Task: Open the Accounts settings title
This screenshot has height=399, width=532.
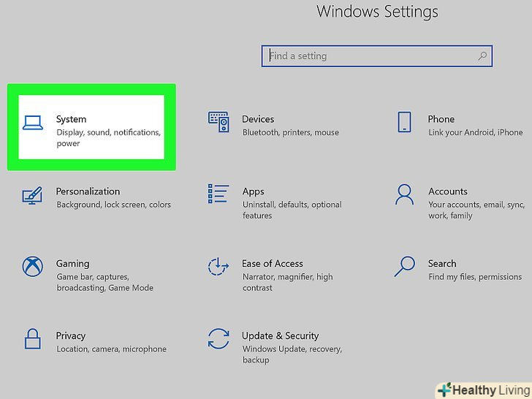Action: coord(448,191)
